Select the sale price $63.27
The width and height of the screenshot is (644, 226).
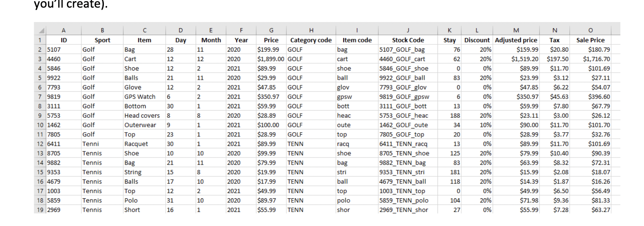pyautogui.click(x=590, y=210)
